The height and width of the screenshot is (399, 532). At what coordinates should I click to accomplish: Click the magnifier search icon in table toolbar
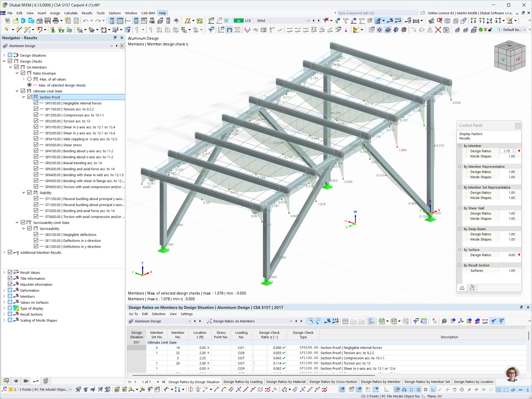[444, 321]
